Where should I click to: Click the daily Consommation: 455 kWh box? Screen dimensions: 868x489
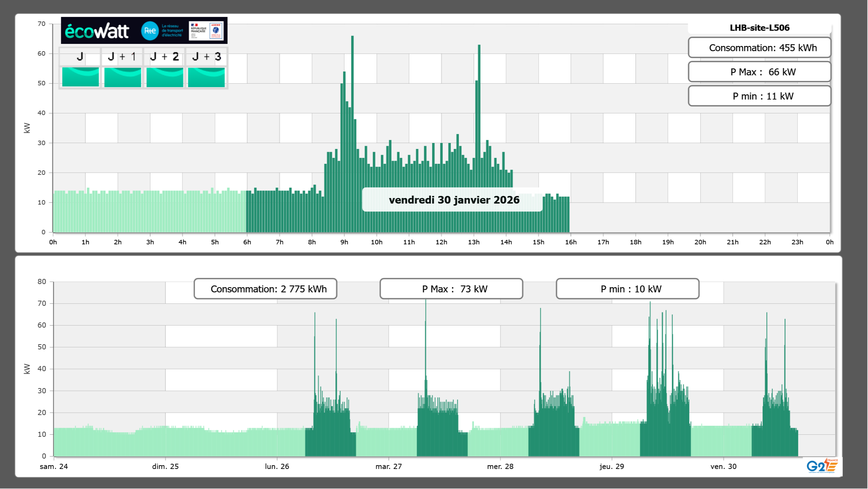(759, 48)
